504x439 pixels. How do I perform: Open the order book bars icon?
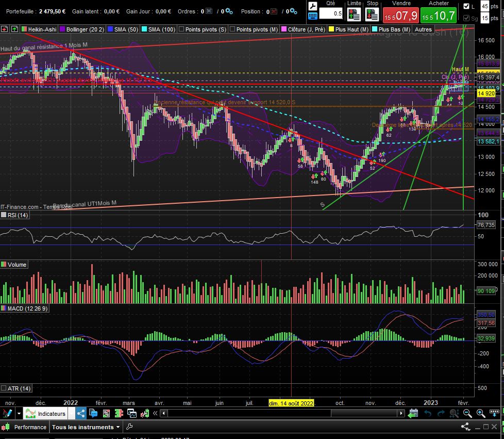point(119,413)
